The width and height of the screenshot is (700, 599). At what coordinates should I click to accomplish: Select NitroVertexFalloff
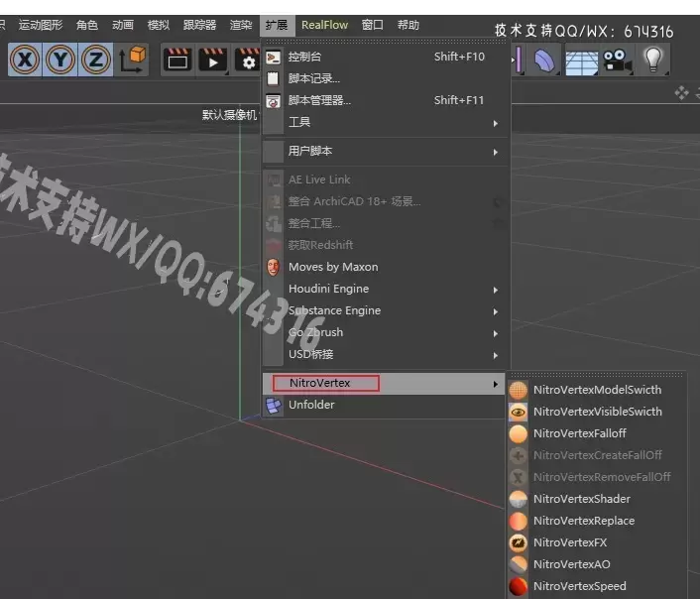click(597, 433)
